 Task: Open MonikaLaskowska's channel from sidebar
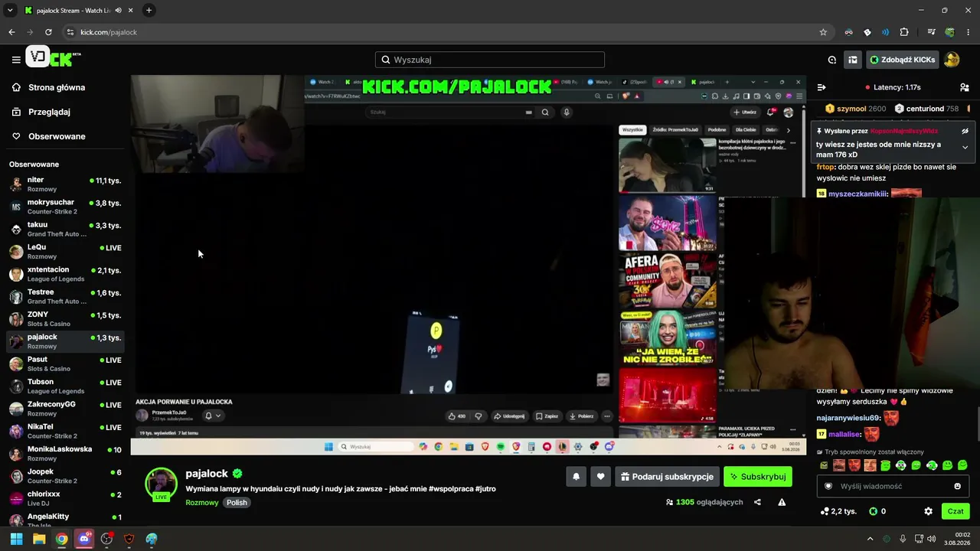65,454
